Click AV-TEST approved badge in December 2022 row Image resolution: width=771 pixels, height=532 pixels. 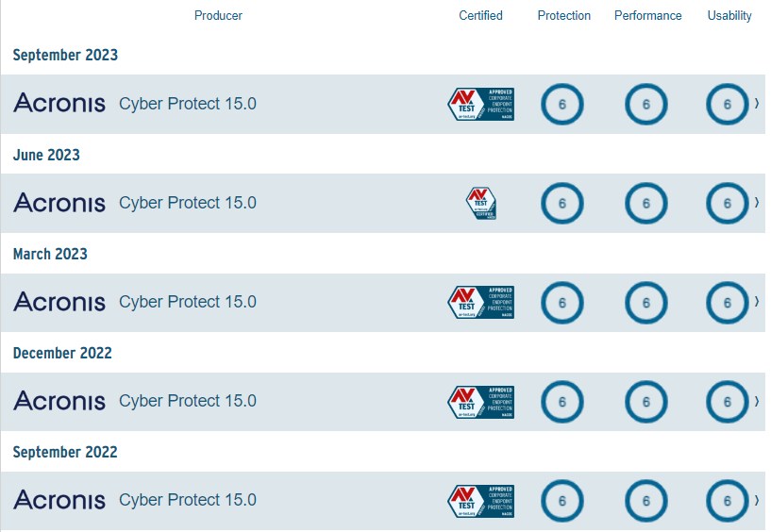coord(481,402)
